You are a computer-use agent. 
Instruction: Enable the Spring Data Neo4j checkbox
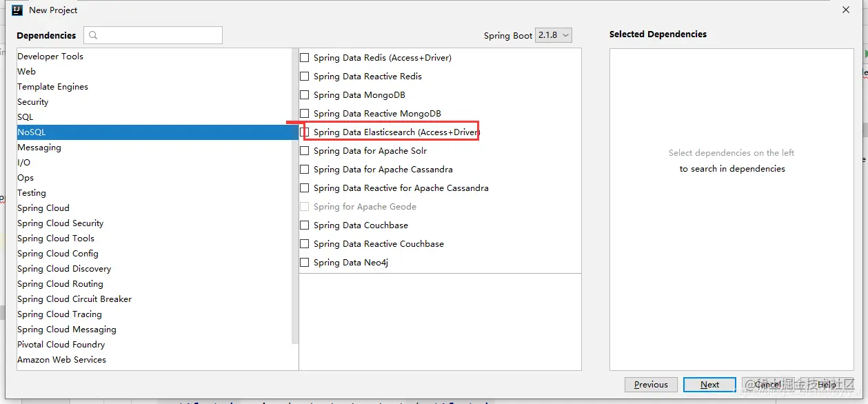[304, 263]
